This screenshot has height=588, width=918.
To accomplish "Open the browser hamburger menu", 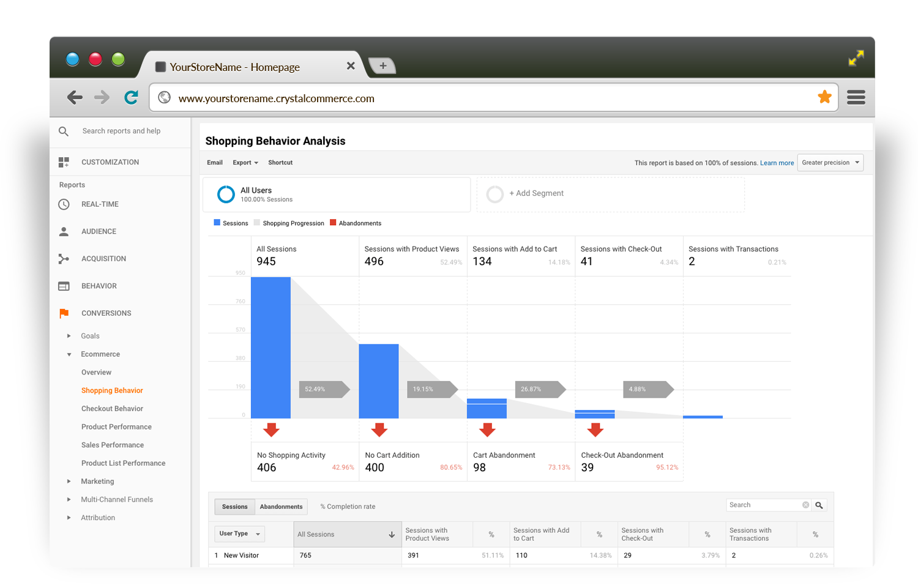I will tap(856, 97).
